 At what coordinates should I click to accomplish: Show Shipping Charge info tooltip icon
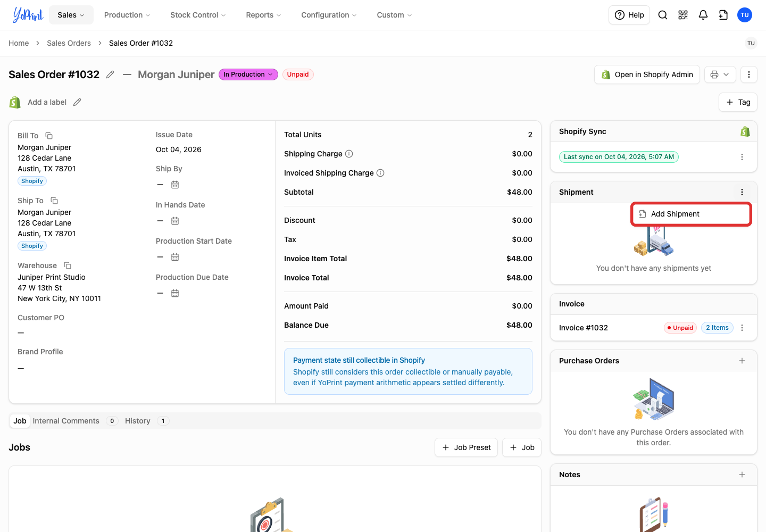coord(349,154)
